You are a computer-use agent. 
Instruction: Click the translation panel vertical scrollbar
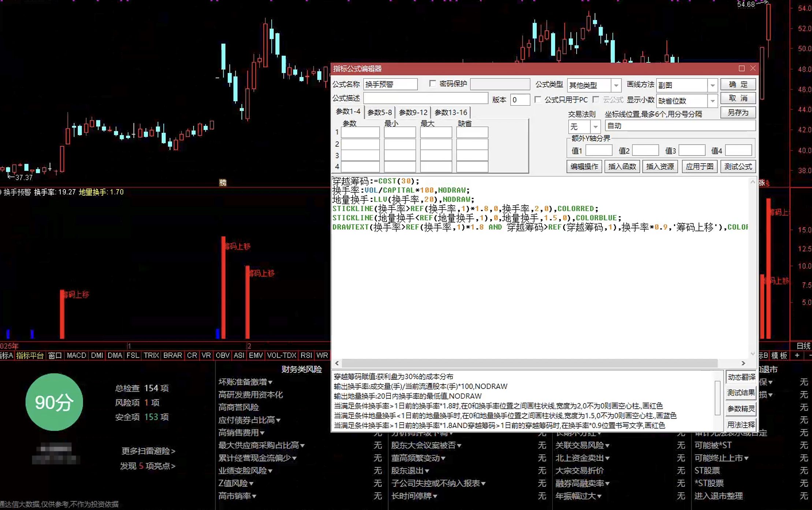click(x=717, y=398)
